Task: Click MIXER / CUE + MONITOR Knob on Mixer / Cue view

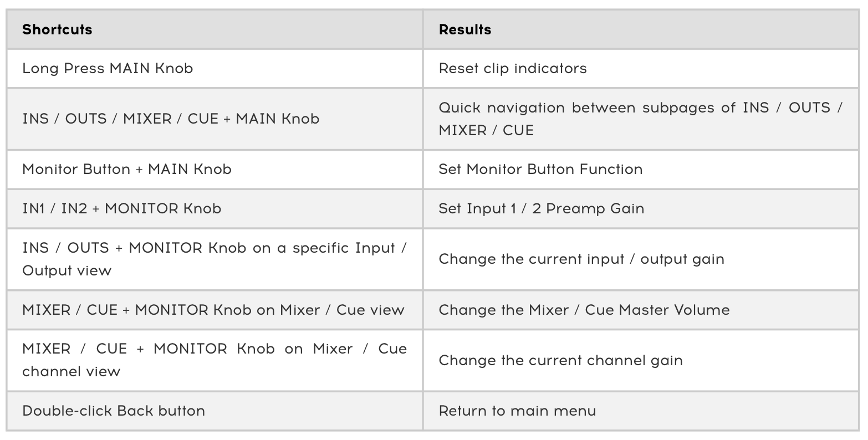Action: point(213,310)
